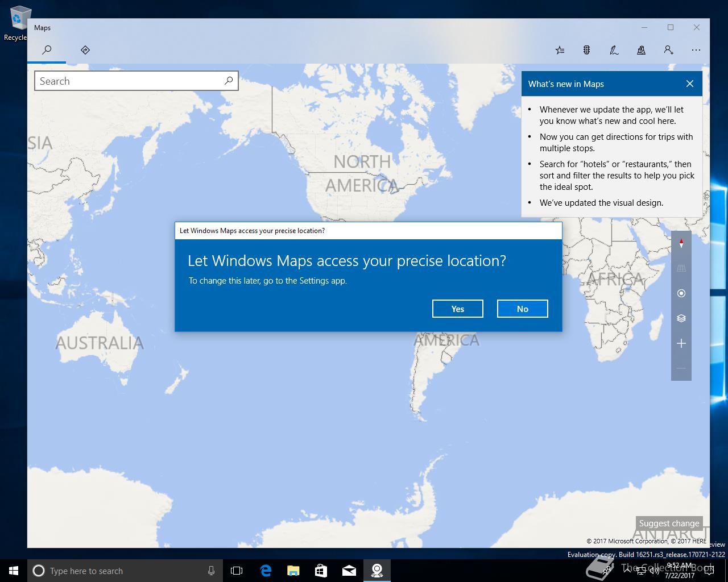Click the 'We've updated the visual design' bullet
This screenshot has width=728, height=582.
601,202
